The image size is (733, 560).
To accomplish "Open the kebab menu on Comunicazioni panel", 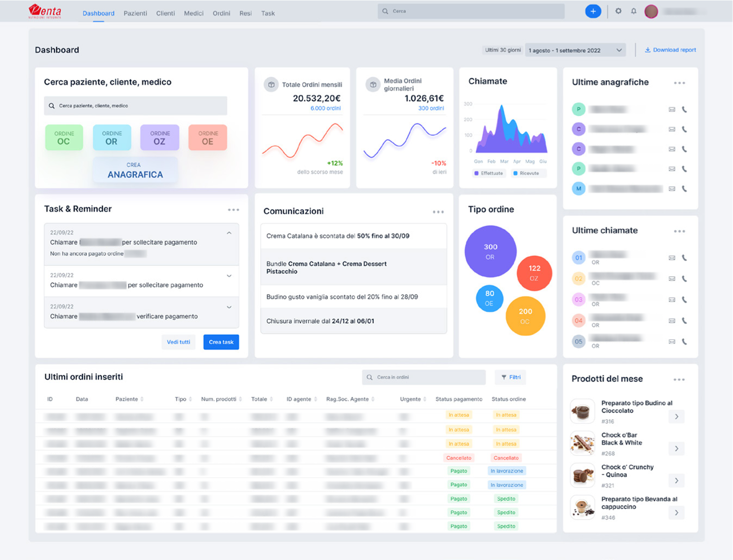I will tap(438, 212).
